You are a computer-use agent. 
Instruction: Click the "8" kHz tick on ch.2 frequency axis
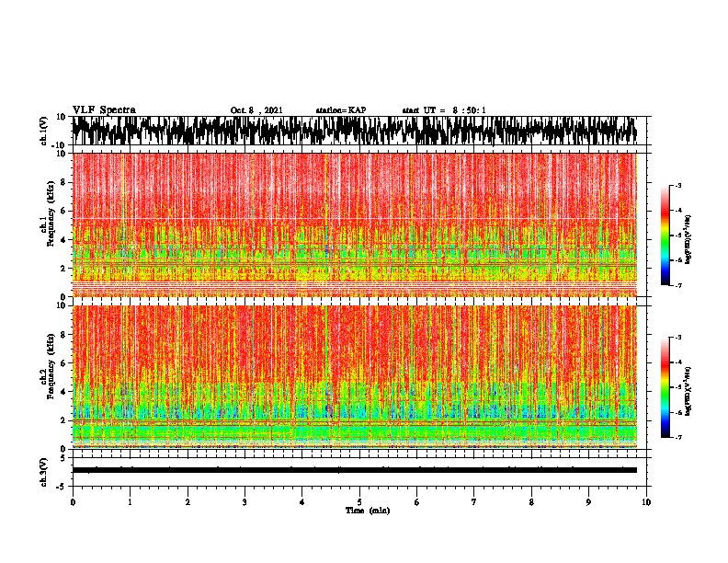[x=64, y=335]
